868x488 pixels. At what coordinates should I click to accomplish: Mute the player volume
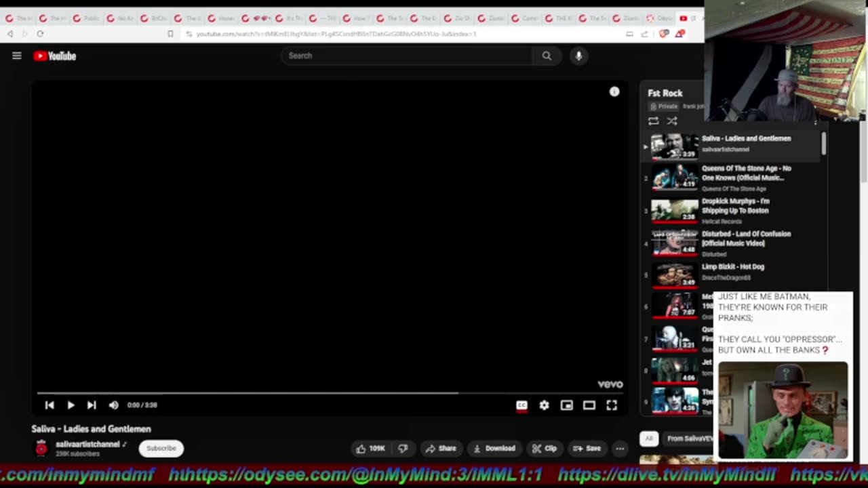[x=113, y=405]
